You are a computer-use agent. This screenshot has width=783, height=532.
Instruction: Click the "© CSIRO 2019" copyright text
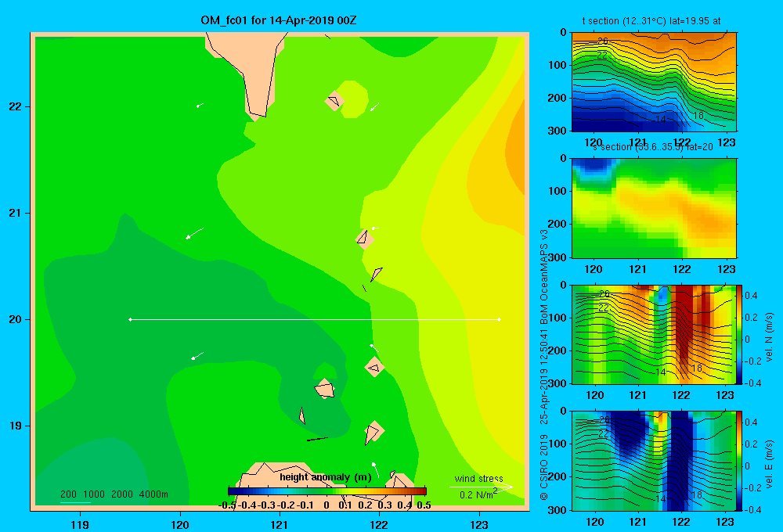(544, 467)
